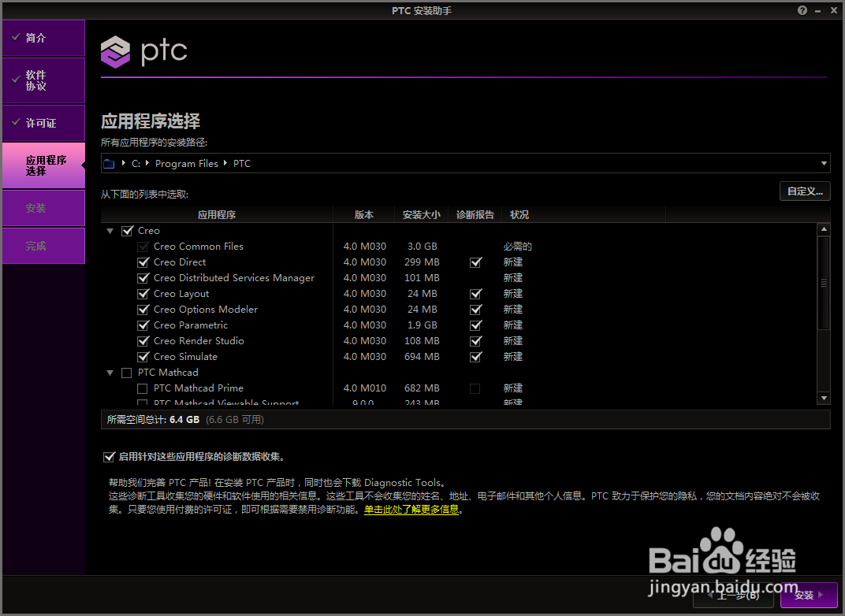Click the 4.0 M010 version value
This screenshot has height=616, width=845.
click(365, 388)
